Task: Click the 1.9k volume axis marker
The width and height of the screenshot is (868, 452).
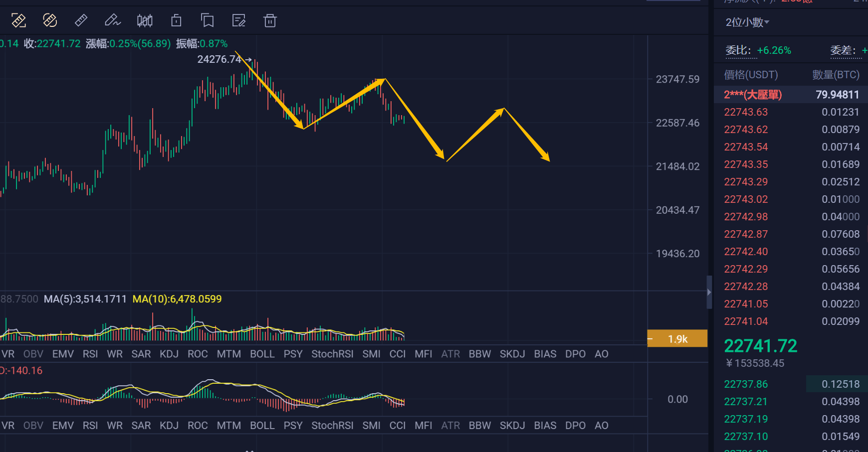Action: [677, 339]
